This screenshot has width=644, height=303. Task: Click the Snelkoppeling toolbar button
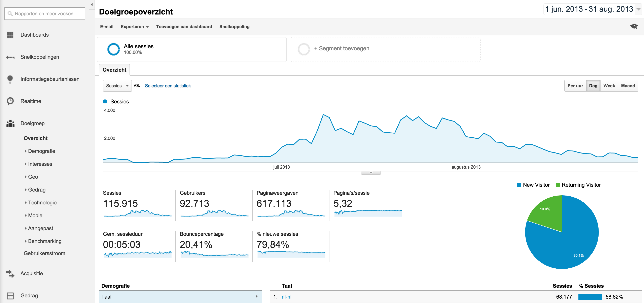[x=235, y=27]
